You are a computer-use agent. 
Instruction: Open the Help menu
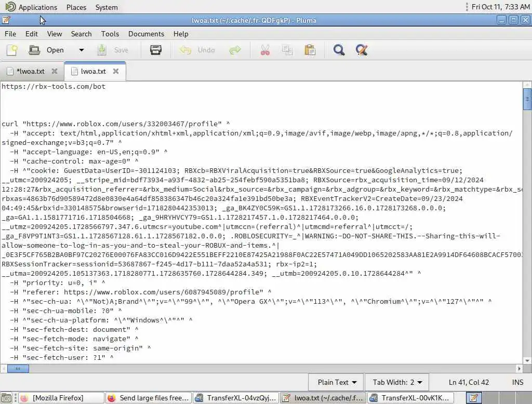click(x=181, y=34)
